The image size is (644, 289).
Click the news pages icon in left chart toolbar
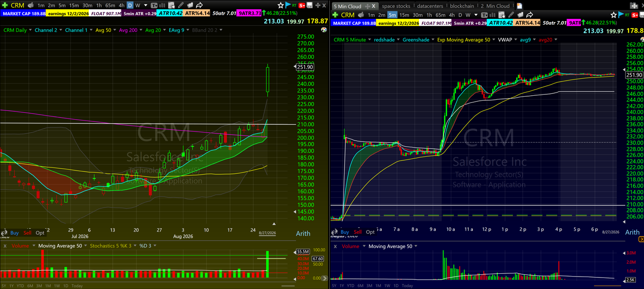pos(190,5)
